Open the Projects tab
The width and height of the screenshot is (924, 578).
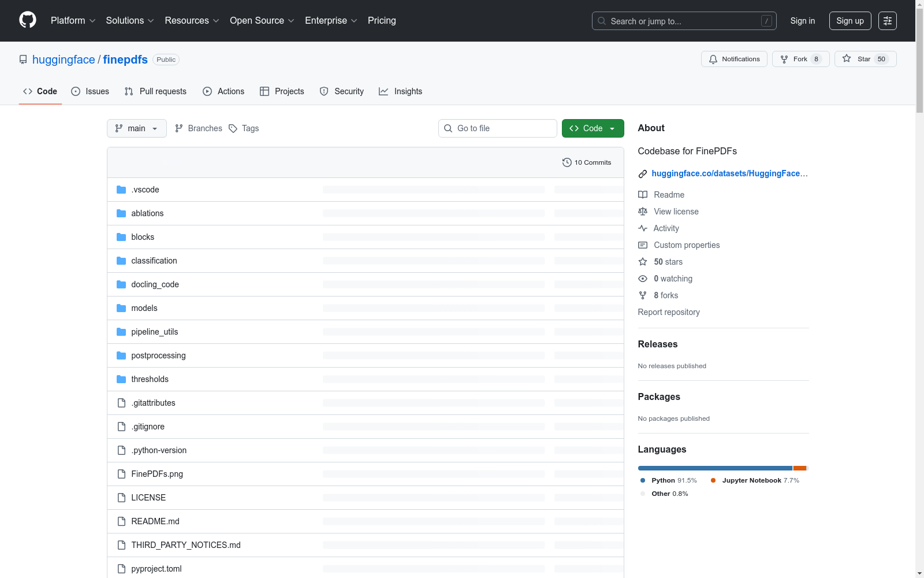(282, 91)
